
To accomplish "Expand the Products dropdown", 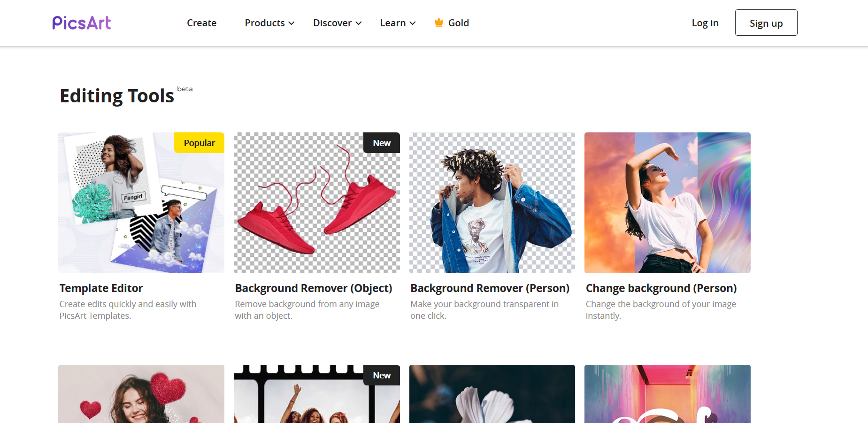I will (x=269, y=23).
